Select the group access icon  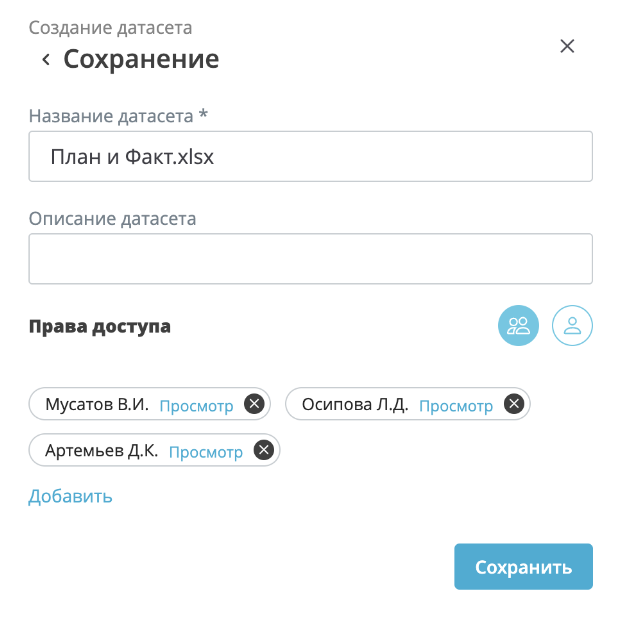(519, 325)
